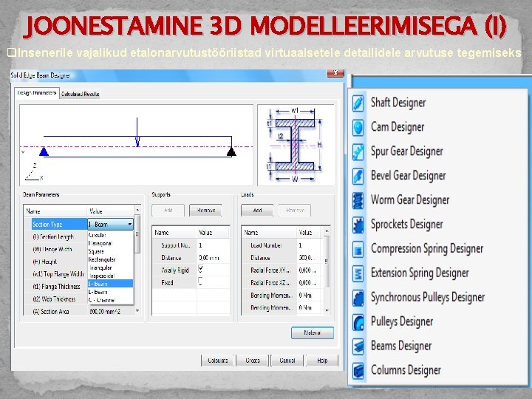Start Compression Spring Designer icon
Viewport: 532px width, 399px height.
358,249
